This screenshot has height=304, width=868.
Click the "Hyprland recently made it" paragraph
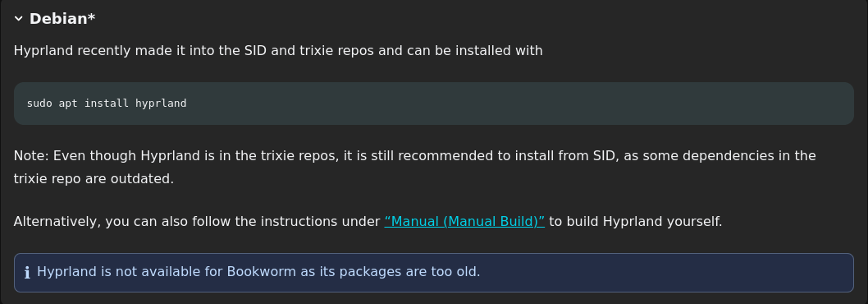(x=278, y=51)
